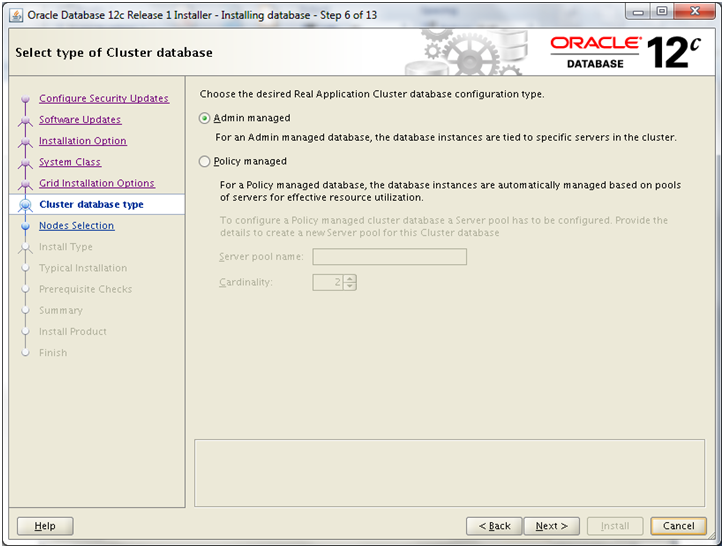Click the Summary step text
The width and height of the screenshot is (724, 548).
tap(60, 311)
